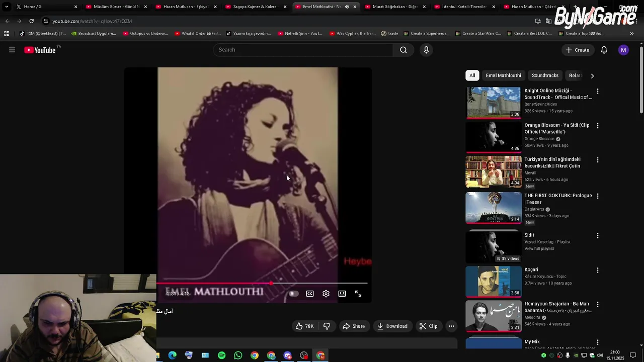644x362 pixels.
Task: Click the Download button
Action: 392,326
